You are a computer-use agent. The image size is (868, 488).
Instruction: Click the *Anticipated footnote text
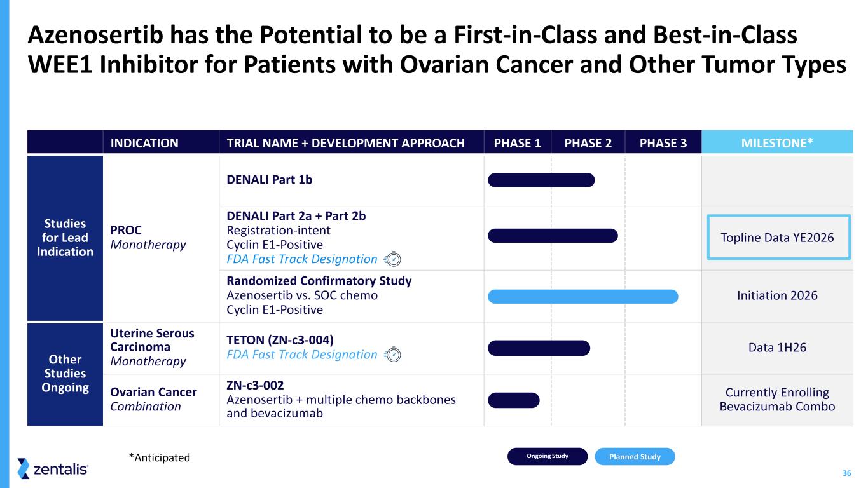[159, 457]
